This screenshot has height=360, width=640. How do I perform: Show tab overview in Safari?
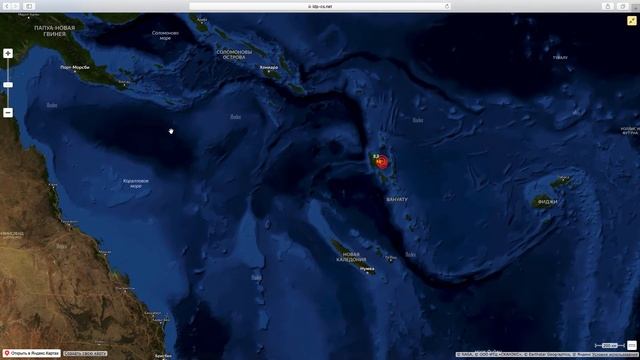622,6
